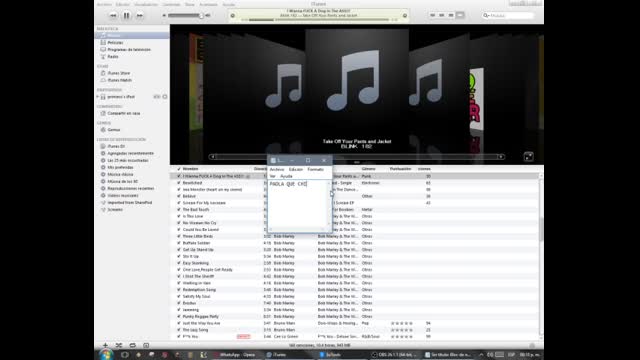Open Música library in sidebar
This screenshot has height=360, width=640.
tap(132, 36)
